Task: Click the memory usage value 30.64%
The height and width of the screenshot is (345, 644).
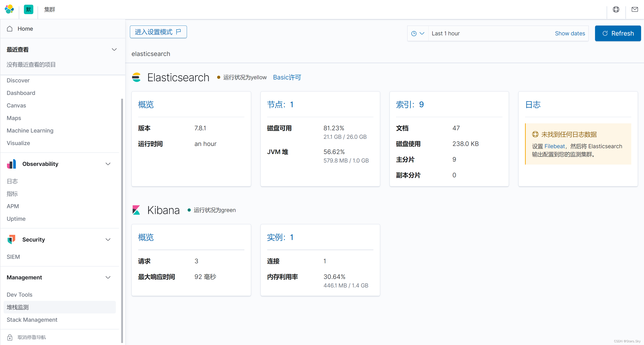Action: pos(334,277)
